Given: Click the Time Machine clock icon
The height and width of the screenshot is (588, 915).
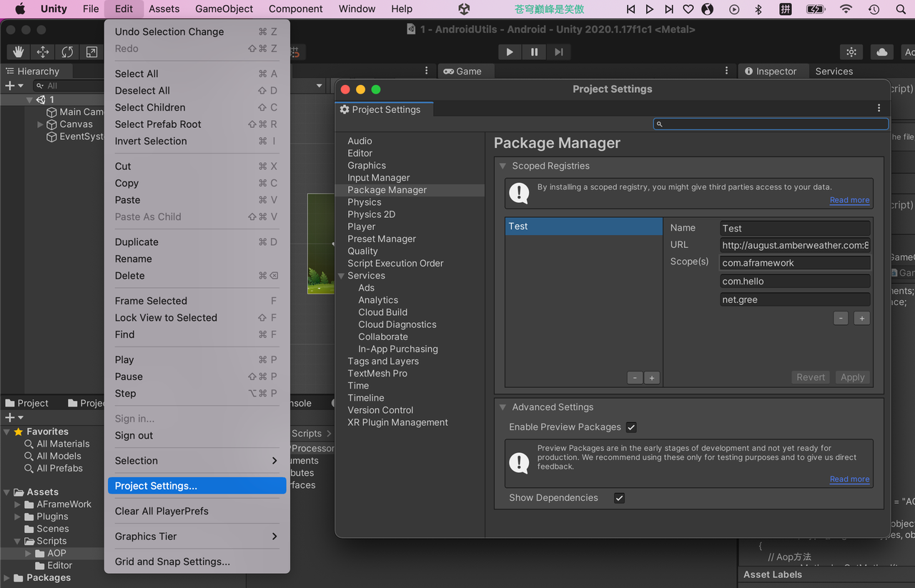Looking at the screenshot, I should [874, 9].
